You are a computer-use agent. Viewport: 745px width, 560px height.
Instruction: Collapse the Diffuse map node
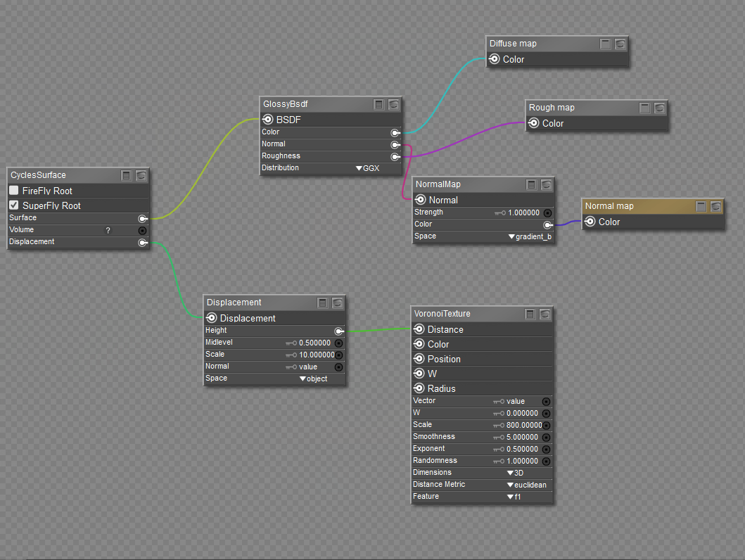605,44
